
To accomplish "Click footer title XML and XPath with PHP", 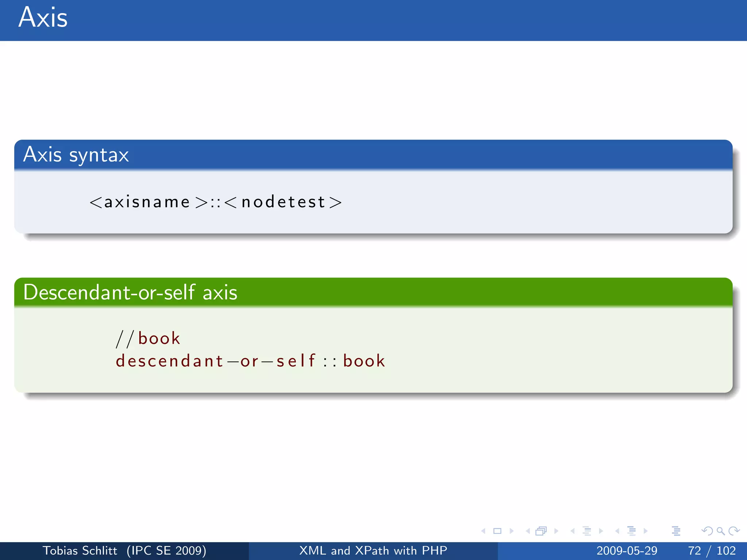I will tap(373, 551).
